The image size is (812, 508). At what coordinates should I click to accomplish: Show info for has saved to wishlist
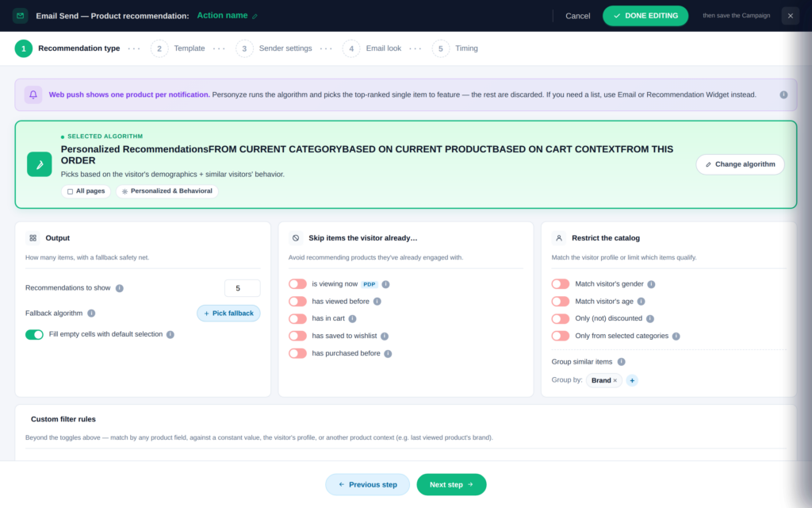(385, 336)
